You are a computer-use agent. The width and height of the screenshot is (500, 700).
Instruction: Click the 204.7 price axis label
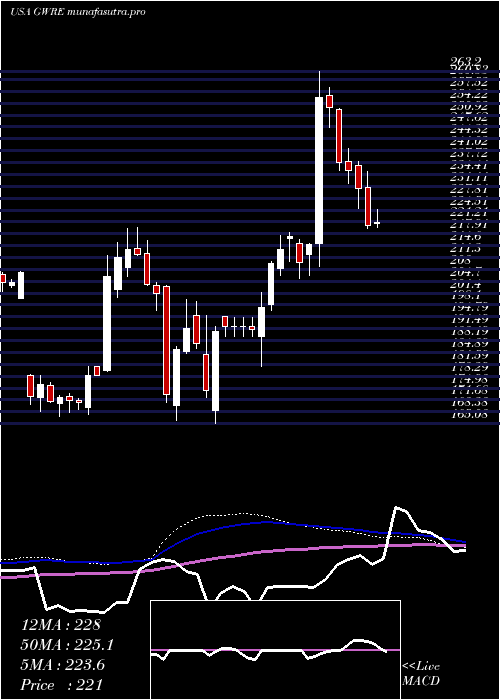[x=467, y=274]
